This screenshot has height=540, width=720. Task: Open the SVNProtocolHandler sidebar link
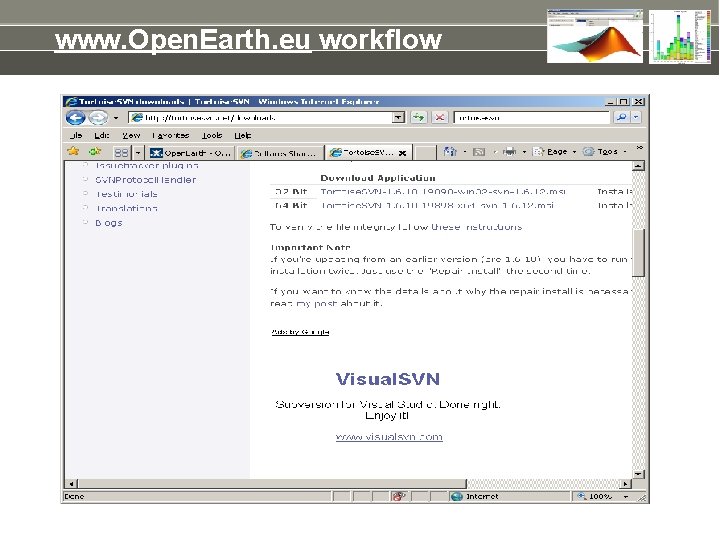point(146,180)
